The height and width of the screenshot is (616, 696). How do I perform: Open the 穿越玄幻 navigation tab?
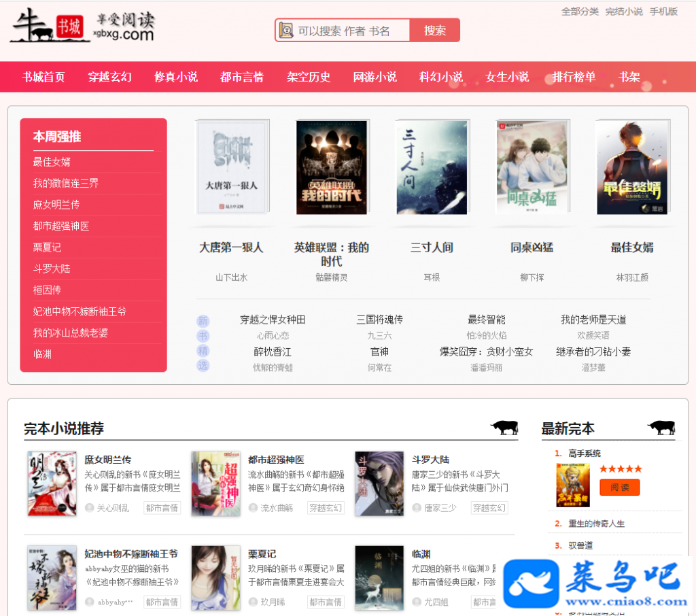109,78
